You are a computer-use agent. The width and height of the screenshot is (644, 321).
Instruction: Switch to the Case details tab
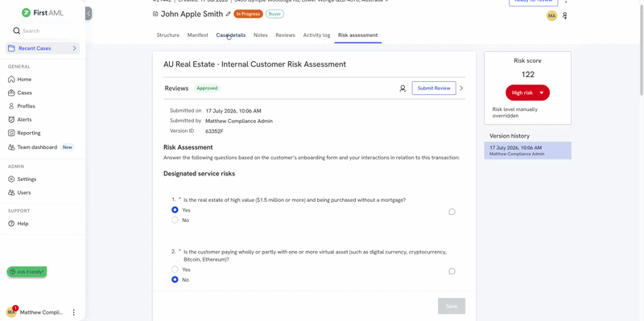coord(231,35)
